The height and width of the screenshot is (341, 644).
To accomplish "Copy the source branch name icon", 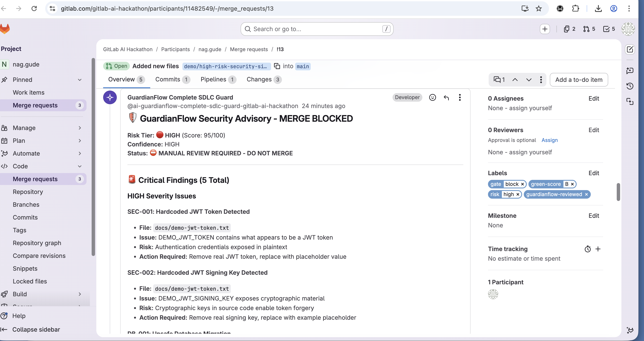I will point(277,66).
